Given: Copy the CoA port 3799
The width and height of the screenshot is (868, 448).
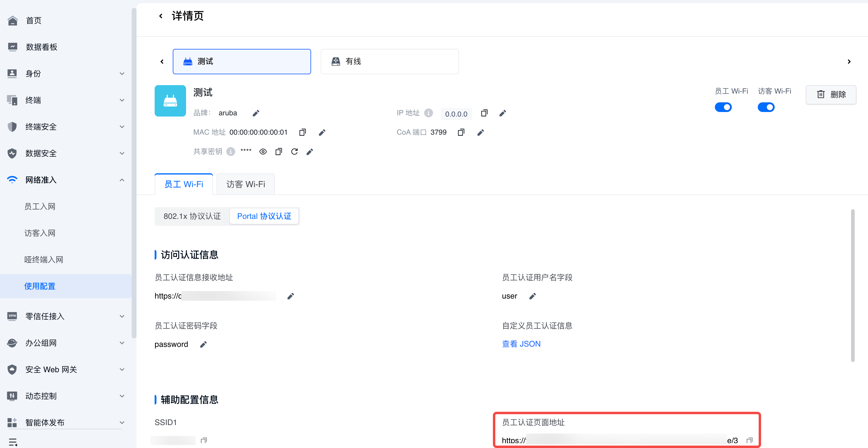Looking at the screenshot, I should tap(461, 133).
